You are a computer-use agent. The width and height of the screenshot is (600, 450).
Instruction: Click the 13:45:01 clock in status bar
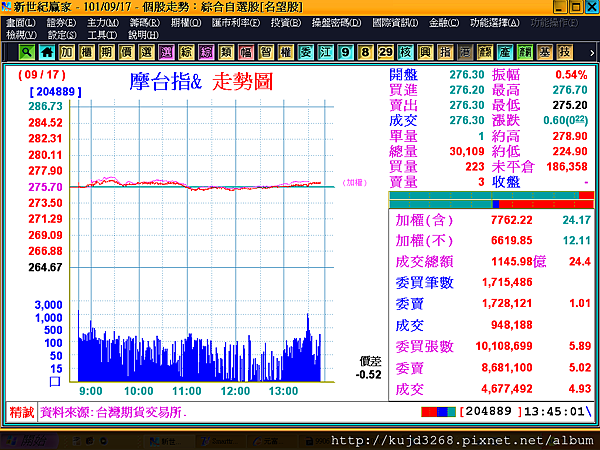click(554, 411)
